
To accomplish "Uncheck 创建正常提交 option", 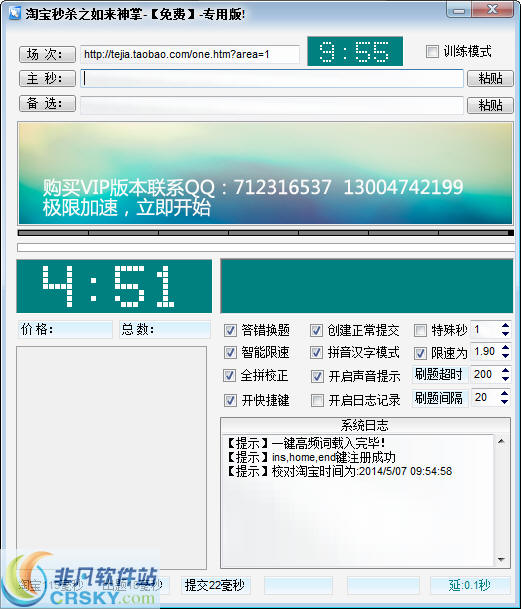I will coord(316,331).
